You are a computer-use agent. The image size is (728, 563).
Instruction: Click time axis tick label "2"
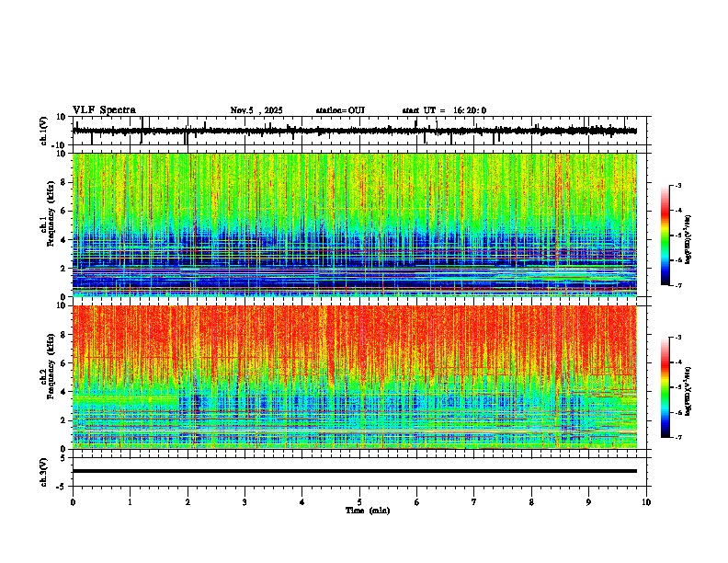pos(188,502)
